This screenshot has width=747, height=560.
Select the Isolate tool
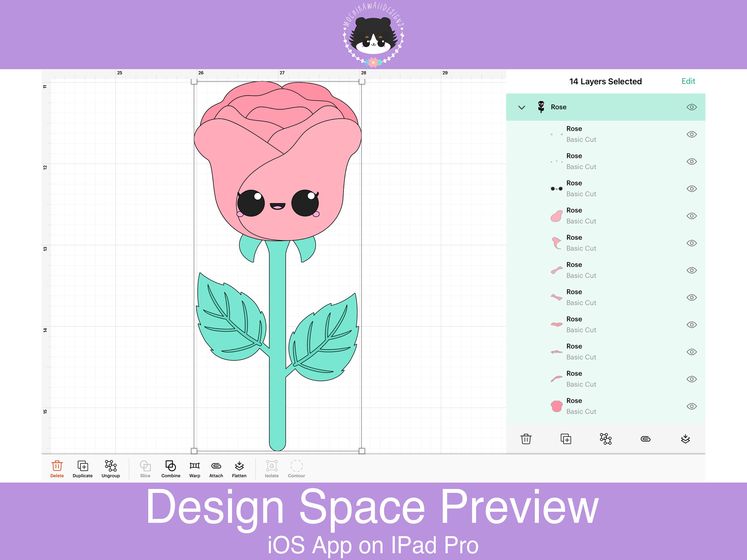pos(272,468)
